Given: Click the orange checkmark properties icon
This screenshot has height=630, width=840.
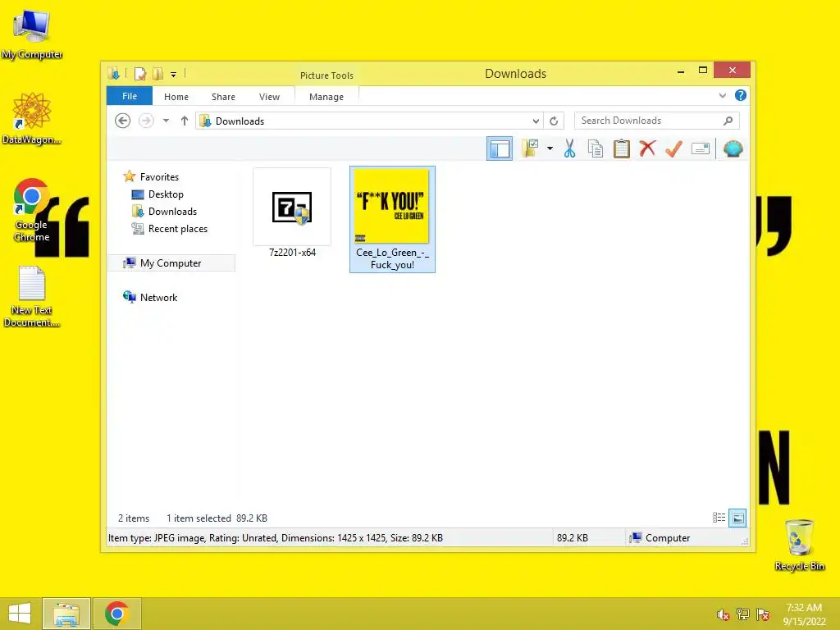Looking at the screenshot, I should (x=673, y=148).
